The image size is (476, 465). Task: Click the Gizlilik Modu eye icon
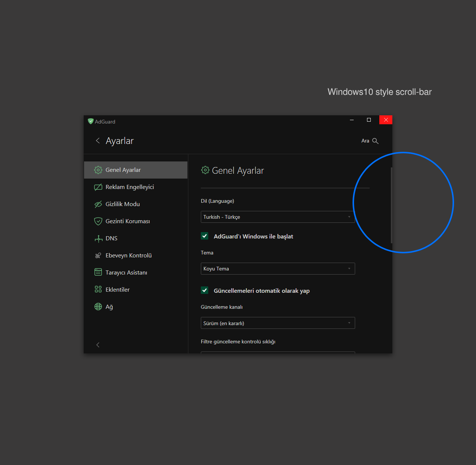(98, 204)
